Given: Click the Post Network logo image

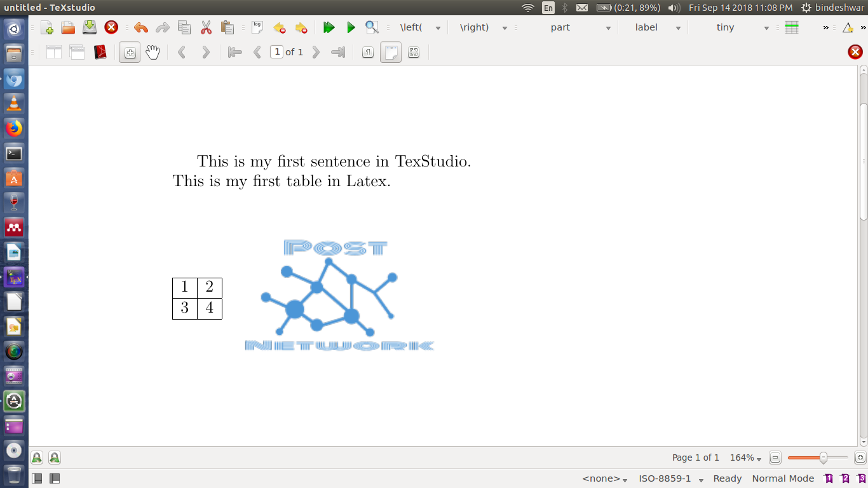Looking at the screenshot, I should 339,294.
